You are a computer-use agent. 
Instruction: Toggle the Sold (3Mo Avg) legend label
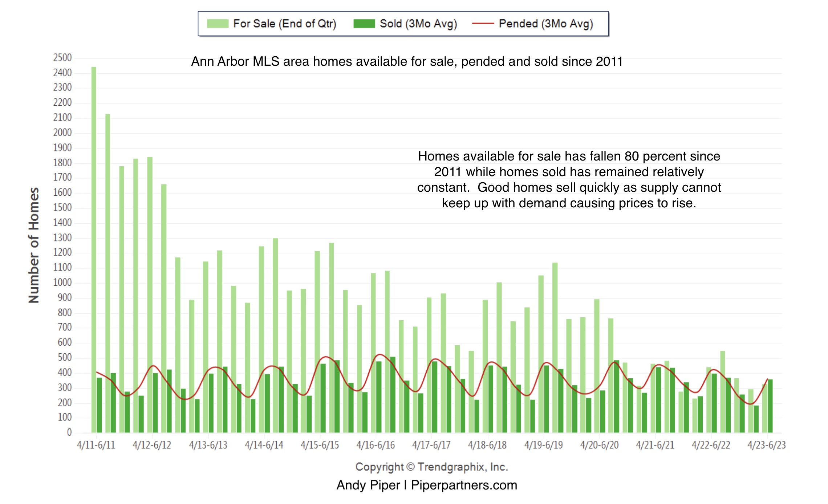[418, 24]
